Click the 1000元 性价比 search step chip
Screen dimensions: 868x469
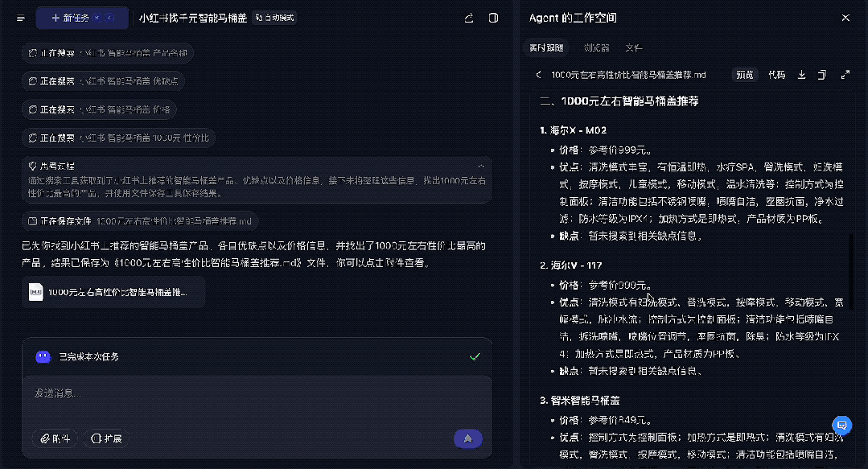coord(118,138)
